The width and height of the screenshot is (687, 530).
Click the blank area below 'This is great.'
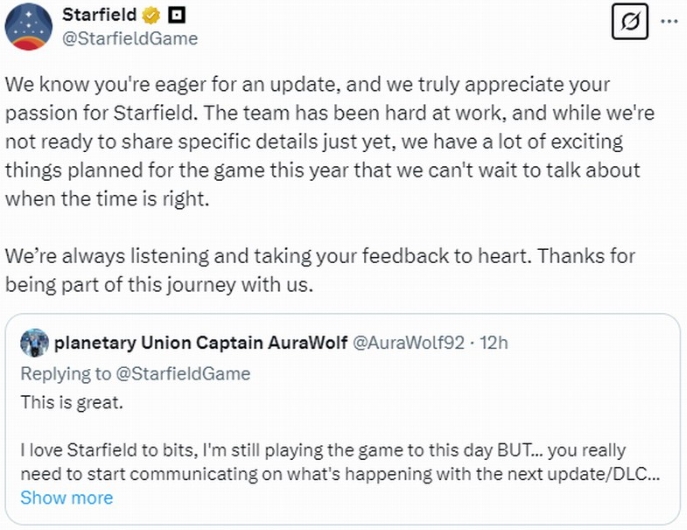pyautogui.click(x=342, y=426)
